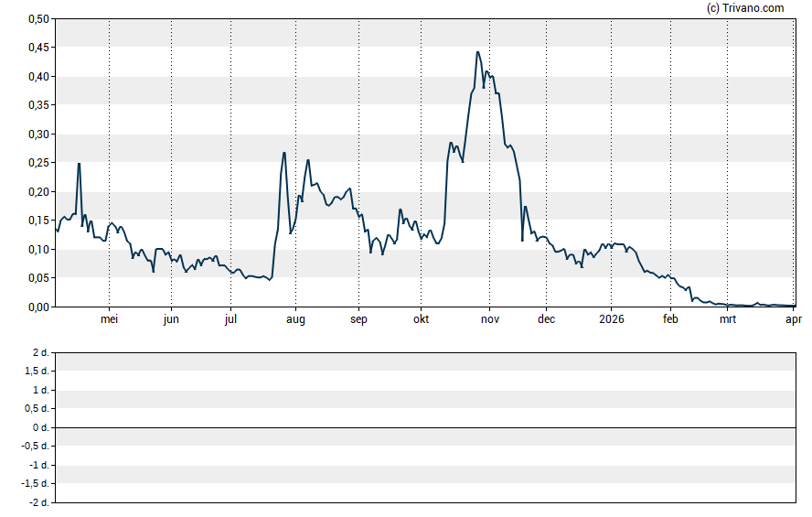Select the 'dec' axis label
The height and width of the screenshot is (517, 812).
pos(546,319)
